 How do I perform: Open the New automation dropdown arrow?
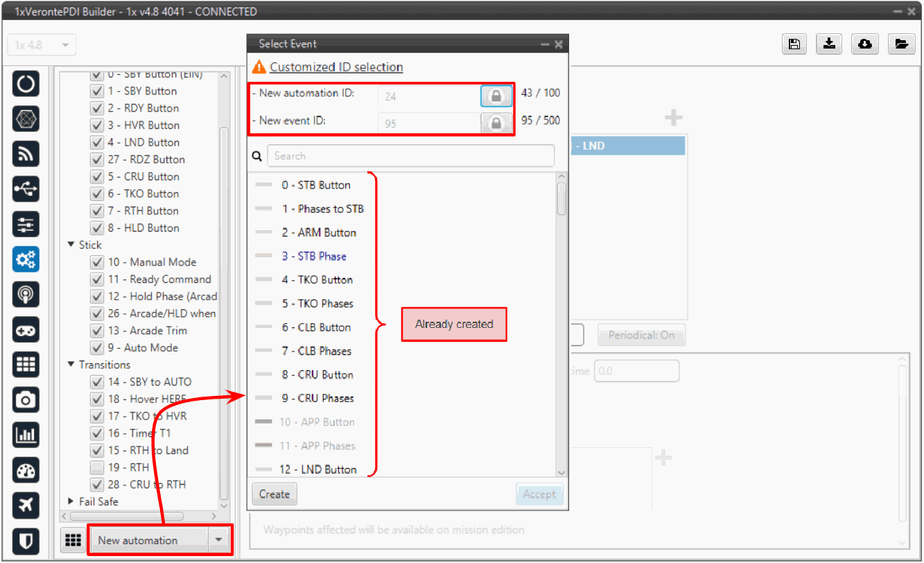click(x=219, y=540)
